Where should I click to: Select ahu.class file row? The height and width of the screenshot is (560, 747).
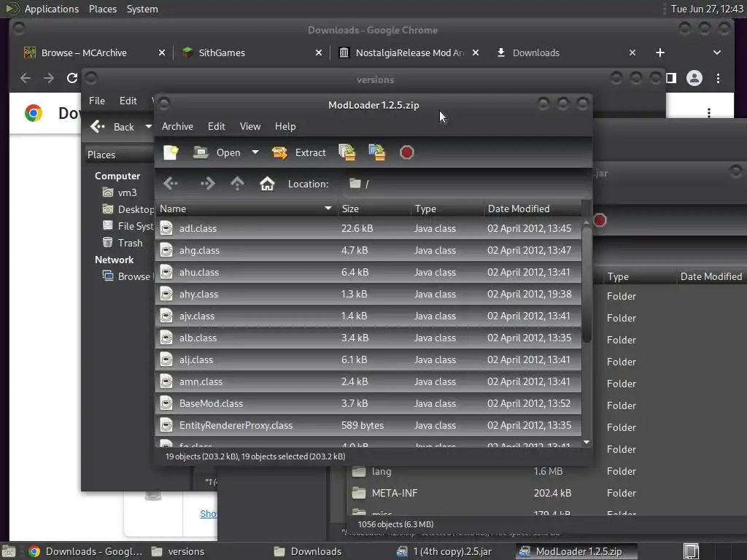[368, 272]
